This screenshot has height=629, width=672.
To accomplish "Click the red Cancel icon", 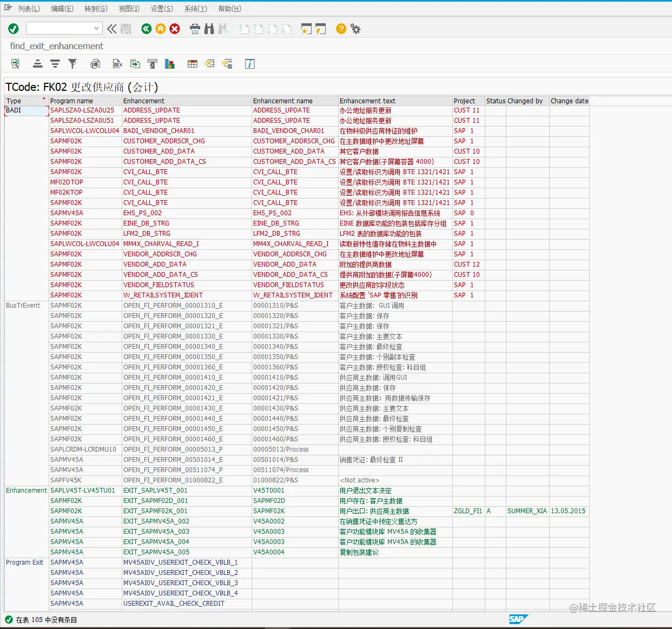I will click(x=175, y=29).
